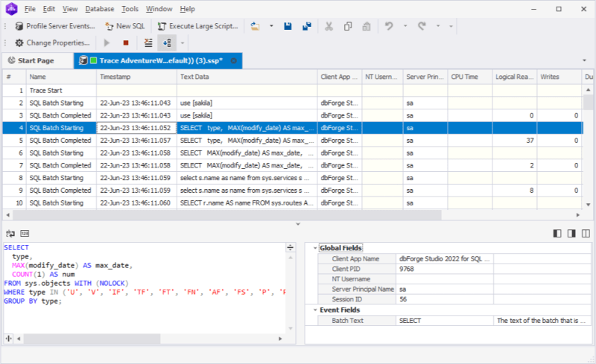Select the Trace AdventureW (3).ssp tab
Screen dimensions: 596x364
tap(156, 61)
